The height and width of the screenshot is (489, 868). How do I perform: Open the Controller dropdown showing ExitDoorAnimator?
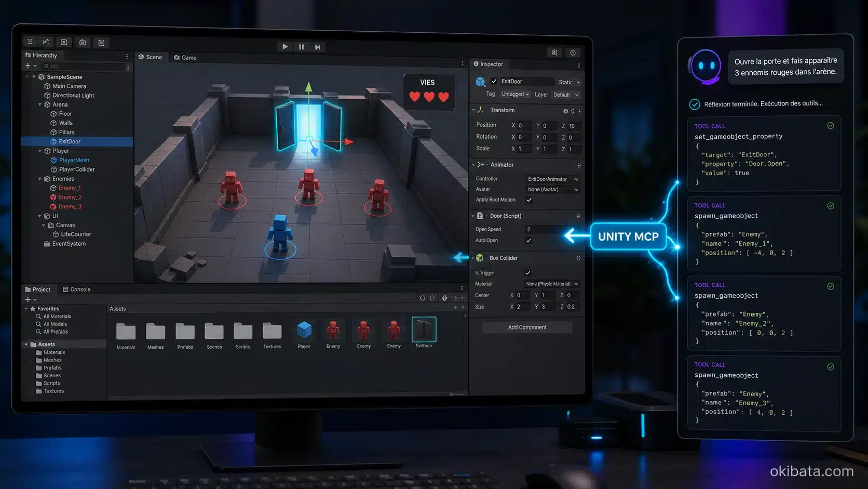point(552,179)
